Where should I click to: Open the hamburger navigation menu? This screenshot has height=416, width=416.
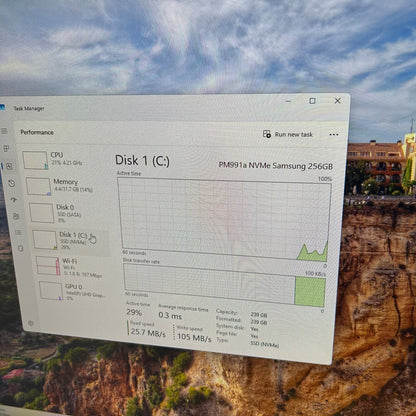coord(4,131)
